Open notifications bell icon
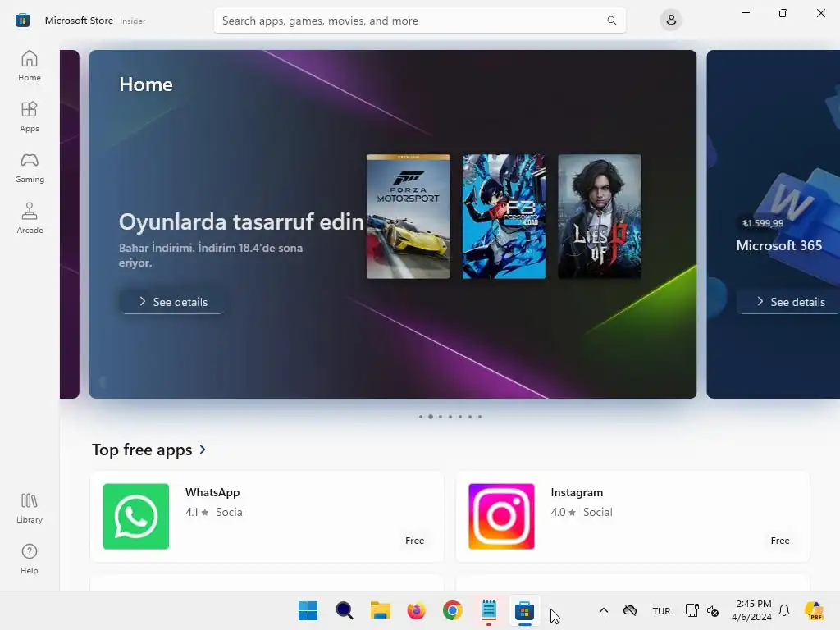The image size is (840, 630). pyautogui.click(x=784, y=610)
